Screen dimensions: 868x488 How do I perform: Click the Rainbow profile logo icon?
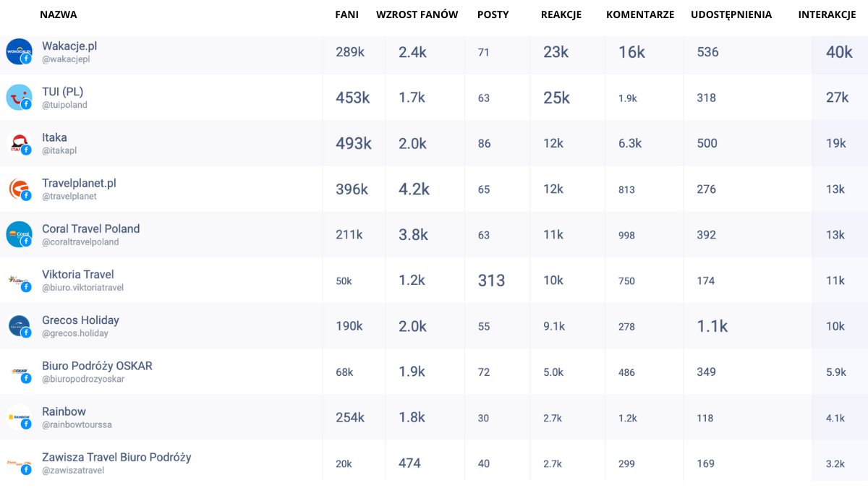pos(19,418)
